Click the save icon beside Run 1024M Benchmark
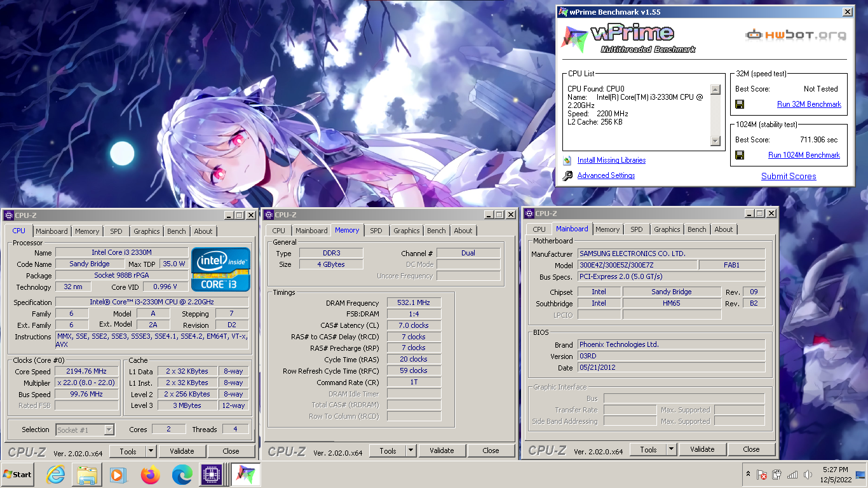Image resolution: width=868 pixels, height=488 pixels. point(740,155)
